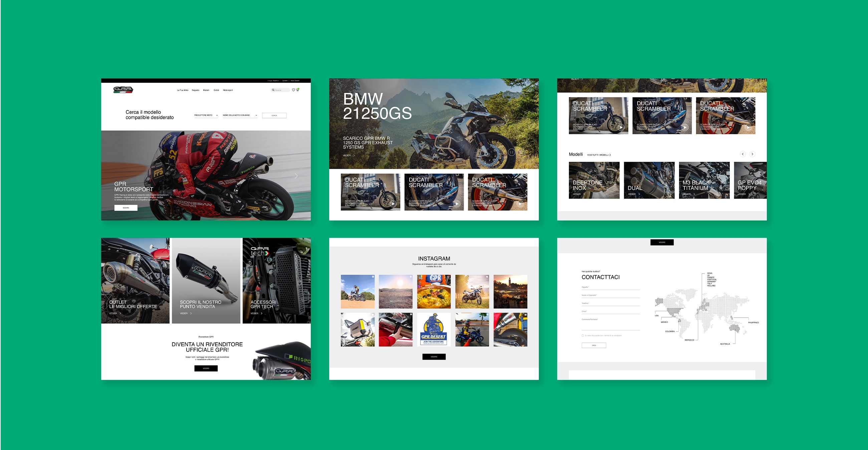This screenshot has width=868, height=450.
Task: Click Vedere under GPR Motorsport
Action: pos(126,208)
